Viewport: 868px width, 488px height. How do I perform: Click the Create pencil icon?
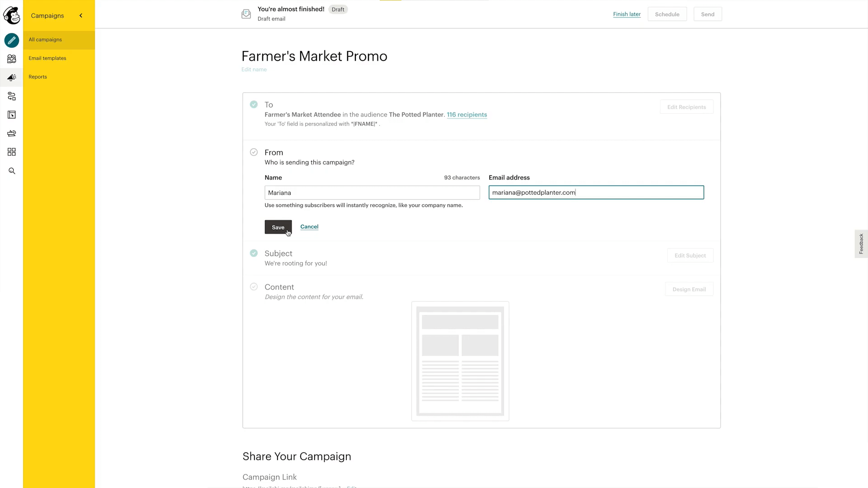[12, 40]
